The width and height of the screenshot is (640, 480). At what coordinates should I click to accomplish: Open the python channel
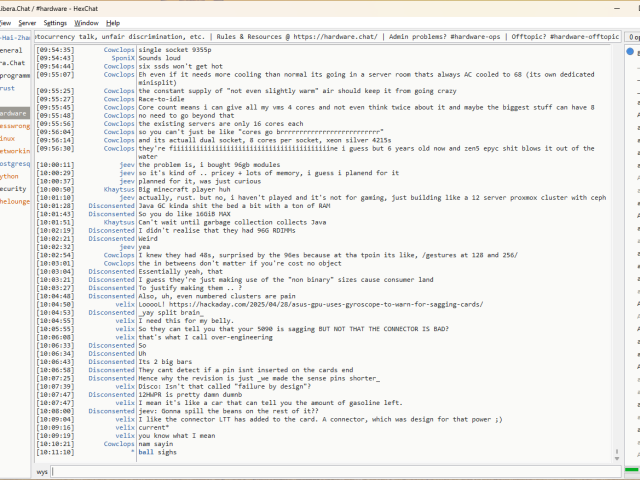coord(10,175)
